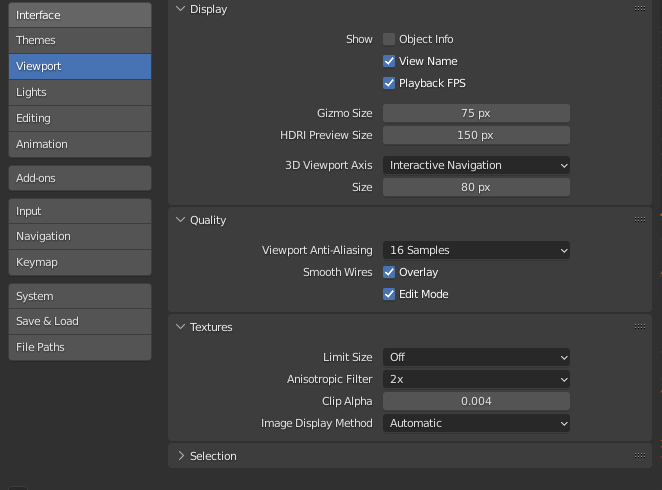Turn off Smooth Wires Overlay checkbox
Viewport: 662px width, 490px height.
point(389,272)
